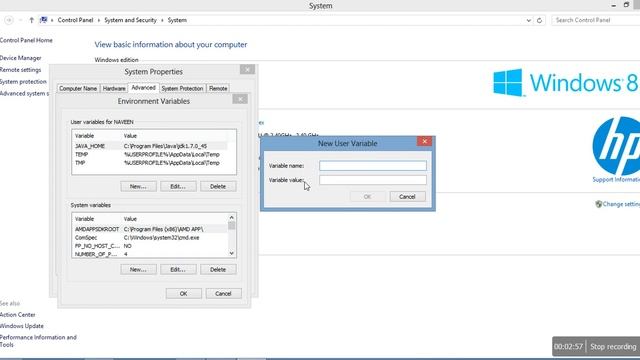Click New under system variables
This screenshot has height=360, width=640.
(x=138, y=270)
